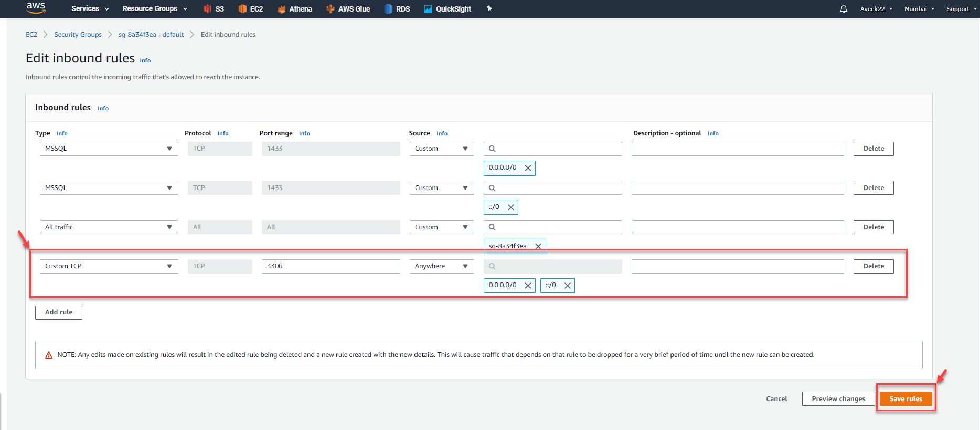
Task: Open the Protocol column Info link
Action: [223, 133]
